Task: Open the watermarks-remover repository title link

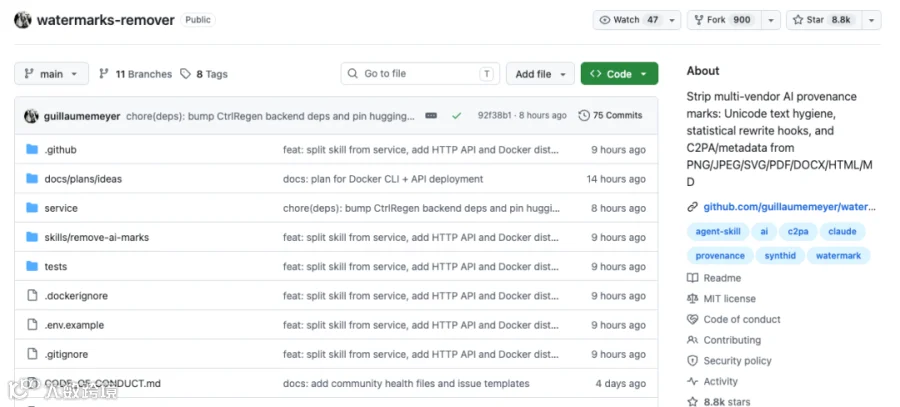Action: [x=106, y=20]
